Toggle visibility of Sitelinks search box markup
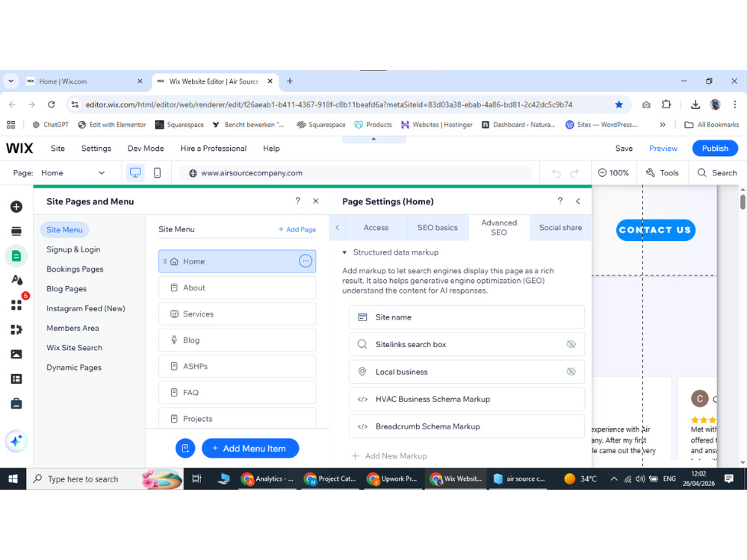Screen dimensions: 747x560 (x=571, y=344)
